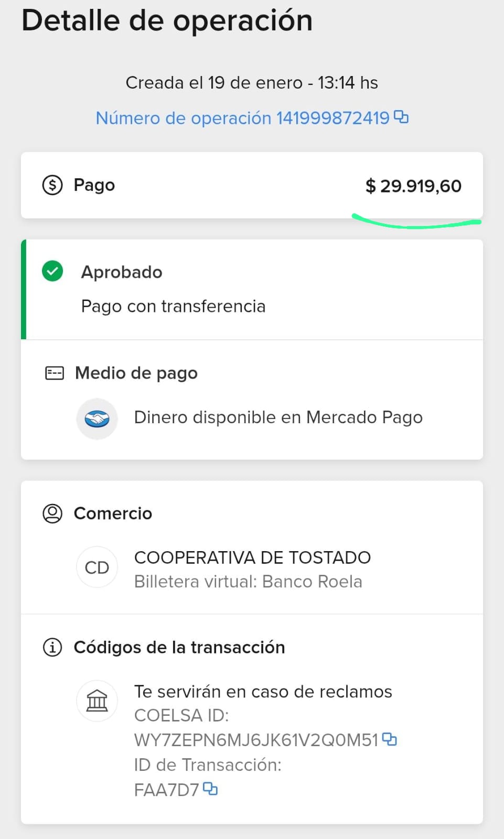Image resolution: width=504 pixels, height=839 pixels.
Task: Click the card icon beside Medio de pago
Action: click(x=55, y=373)
